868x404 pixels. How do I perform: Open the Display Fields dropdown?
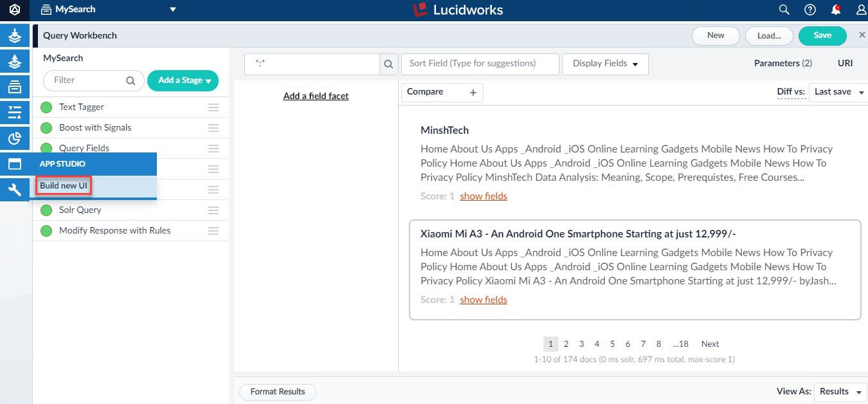(x=605, y=64)
